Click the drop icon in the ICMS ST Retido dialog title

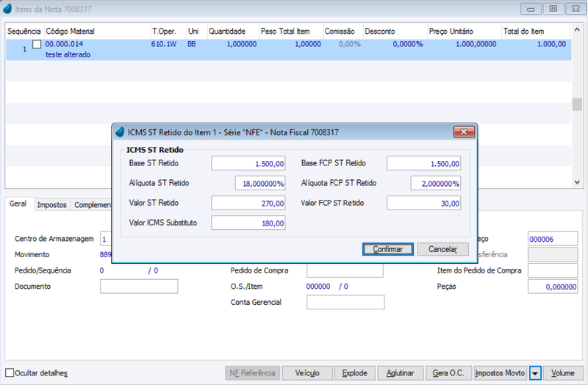click(x=120, y=132)
